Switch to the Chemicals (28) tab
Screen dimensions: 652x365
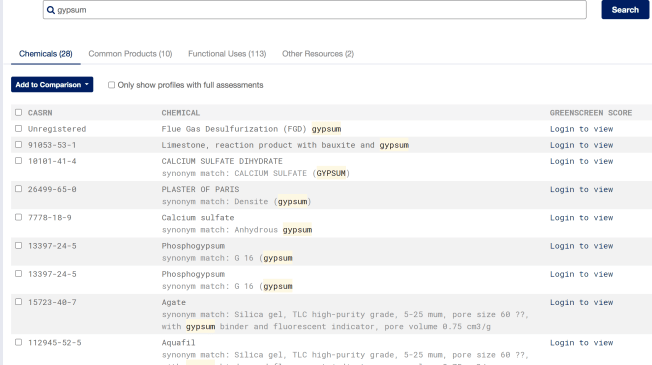coord(46,54)
